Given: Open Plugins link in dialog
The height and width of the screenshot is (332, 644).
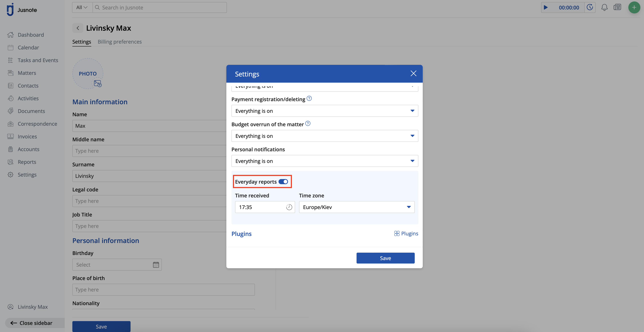Looking at the screenshot, I should click(406, 233).
